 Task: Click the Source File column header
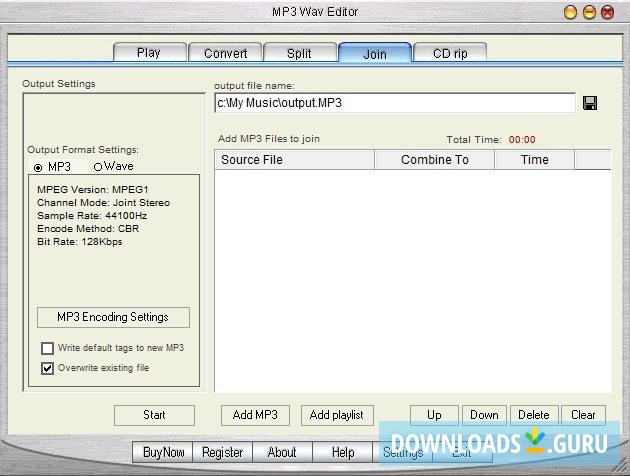(295, 160)
